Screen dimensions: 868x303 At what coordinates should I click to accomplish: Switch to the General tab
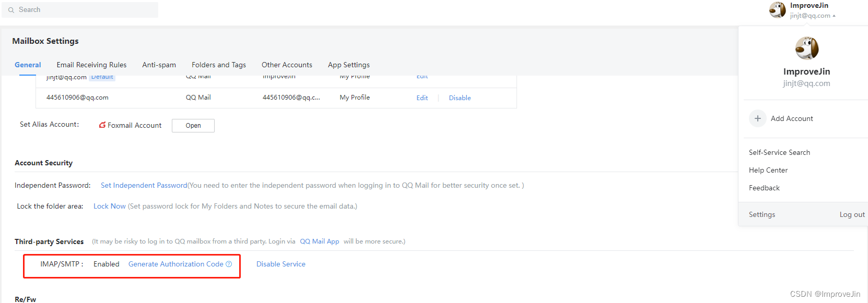pyautogui.click(x=28, y=65)
